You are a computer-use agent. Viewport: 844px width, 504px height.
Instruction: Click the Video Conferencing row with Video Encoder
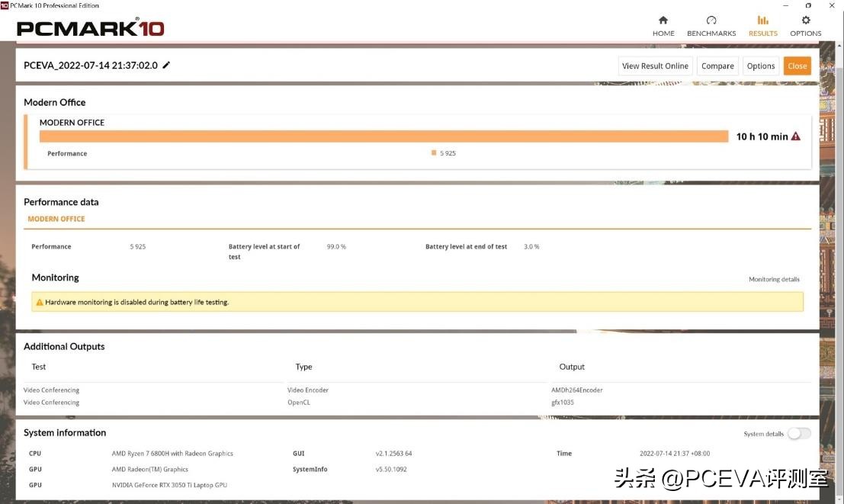click(51, 390)
